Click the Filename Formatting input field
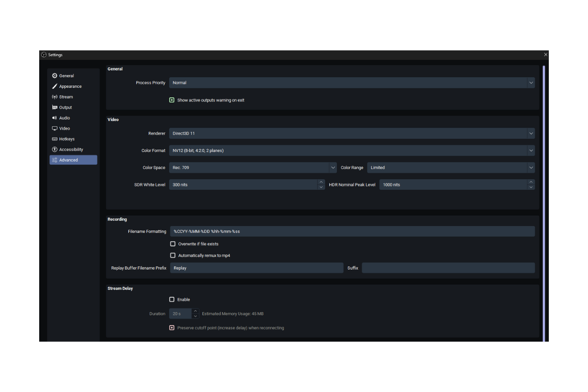The width and height of the screenshot is (588, 392). 352,231
